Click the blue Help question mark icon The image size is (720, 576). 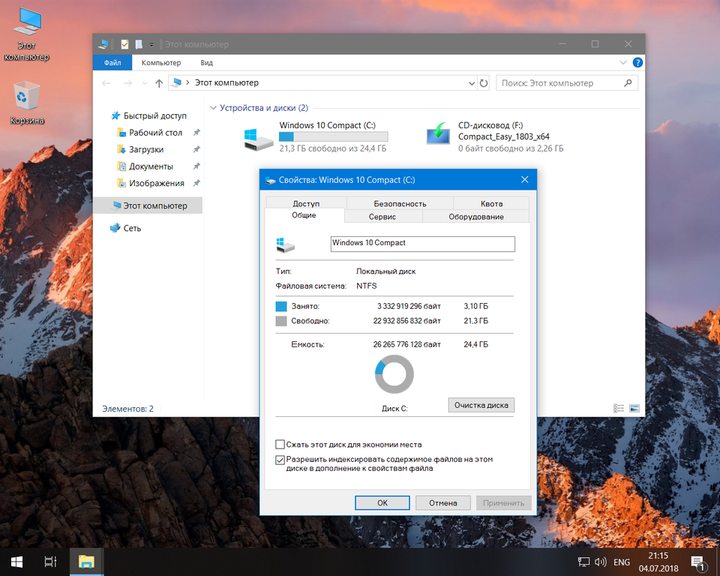point(638,62)
